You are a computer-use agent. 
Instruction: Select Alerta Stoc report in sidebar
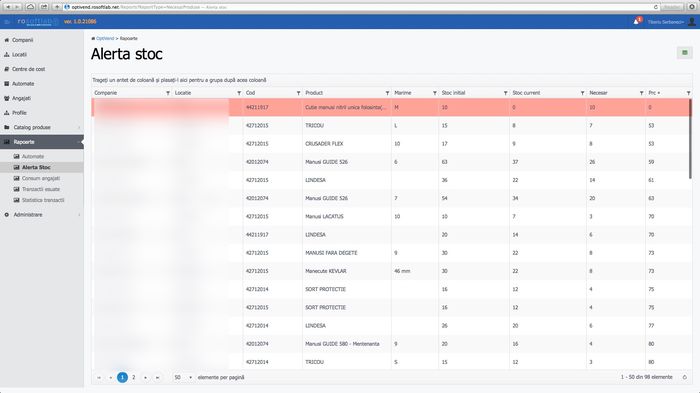42,167
